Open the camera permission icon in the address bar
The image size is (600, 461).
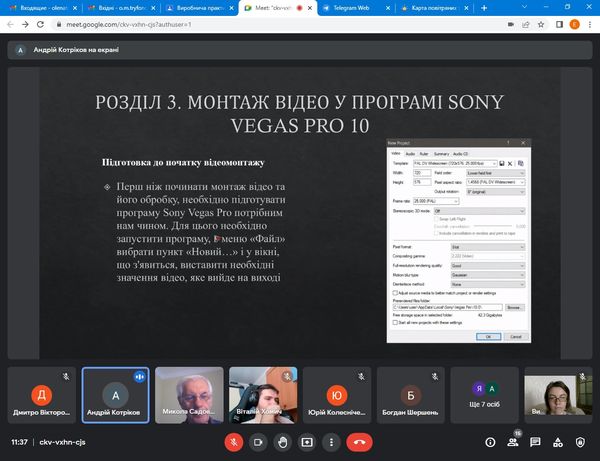click(x=510, y=24)
